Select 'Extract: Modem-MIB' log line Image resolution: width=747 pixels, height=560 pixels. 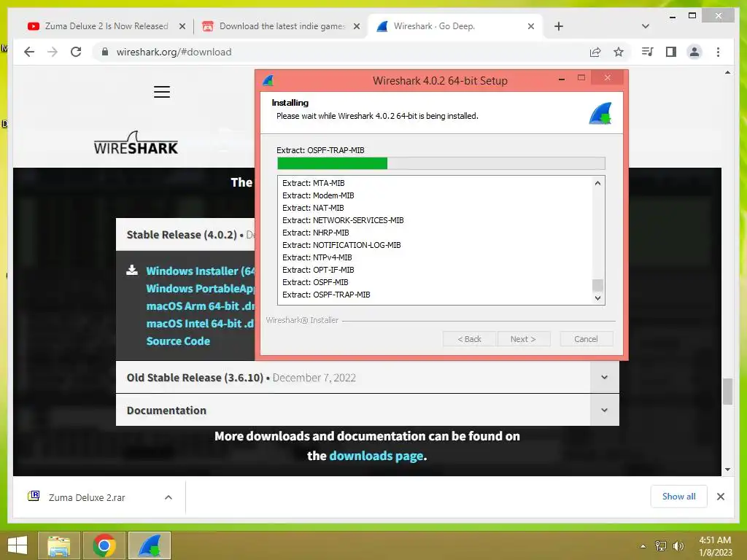tap(318, 195)
